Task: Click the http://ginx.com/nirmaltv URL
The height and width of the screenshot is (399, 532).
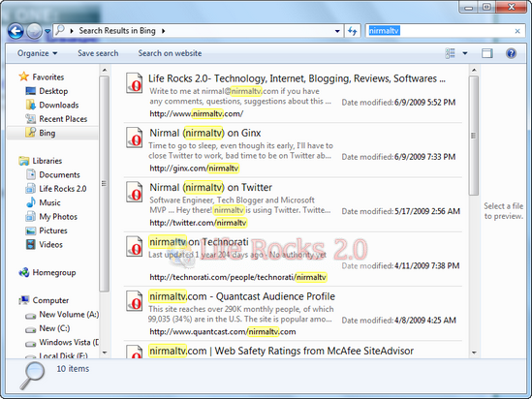Action: point(195,169)
